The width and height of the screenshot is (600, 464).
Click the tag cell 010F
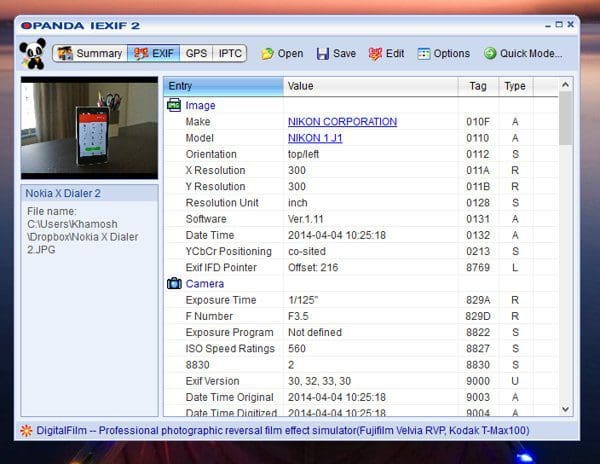tap(478, 122)
